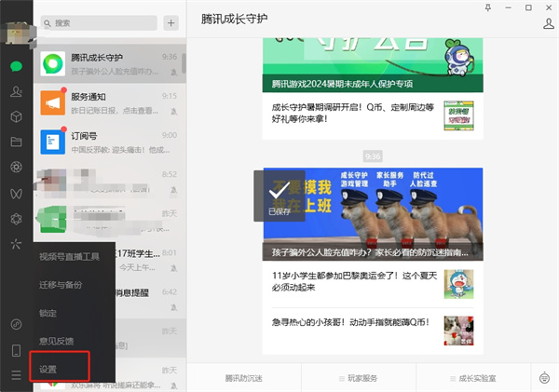This screenshot has height=392, width=559.
Task: Click the blue 订阅号 document icon
Action: click(x=53, y=142)
